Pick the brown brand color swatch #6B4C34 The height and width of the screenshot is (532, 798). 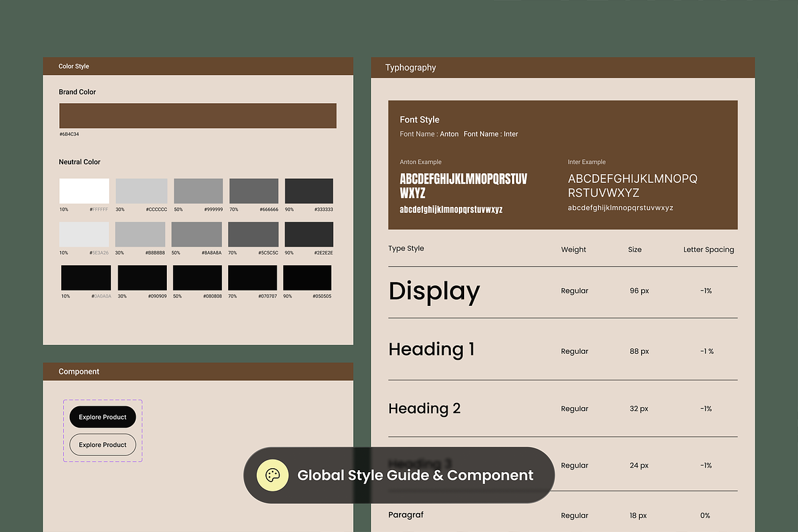pyautogui.click(x=198, y=116)
